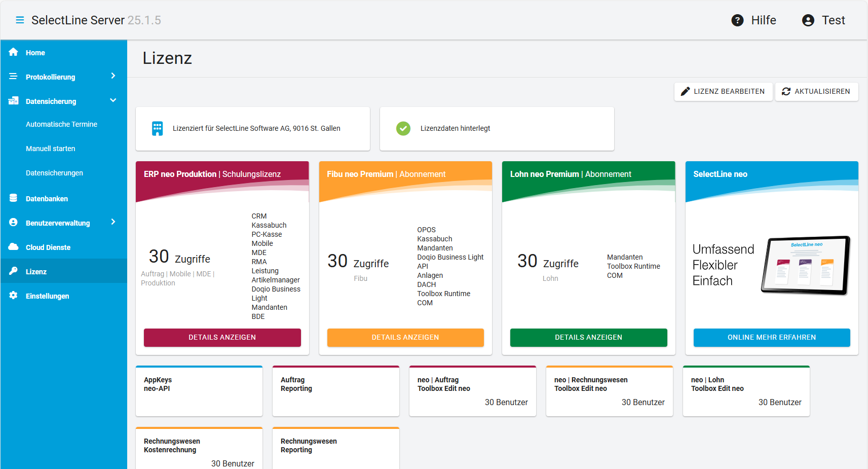Open the Hilfe link in header
The width and height of the screenshot is (868, 469).
coord(764,20)
